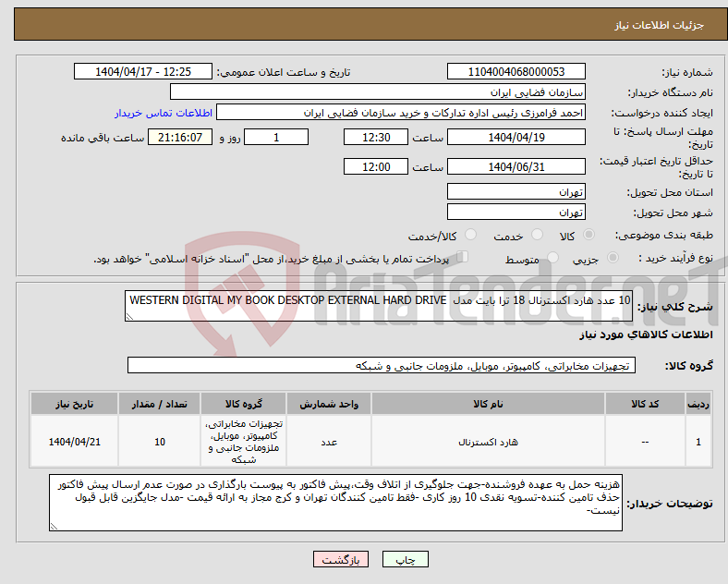This screenshot has height=584, width=728.
Task: Select the جزیی purchase type radio
Action: [613, 257]
